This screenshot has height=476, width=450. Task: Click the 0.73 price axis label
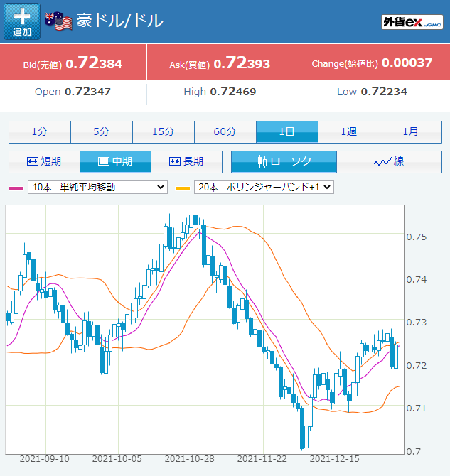click(417, 323)
